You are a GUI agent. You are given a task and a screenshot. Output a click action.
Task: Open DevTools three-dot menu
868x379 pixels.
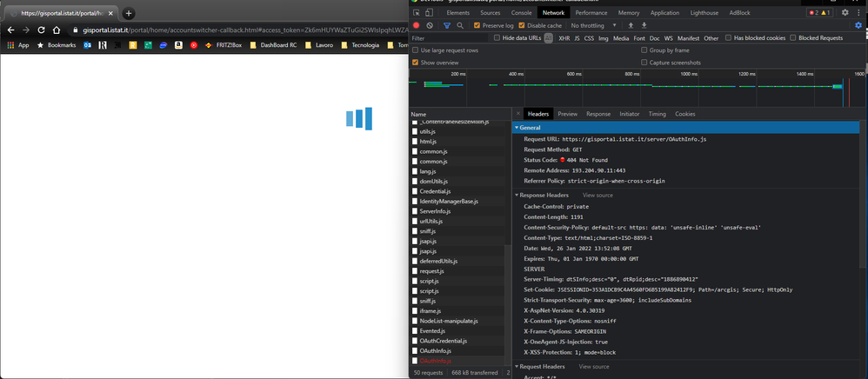click(858, 13)
